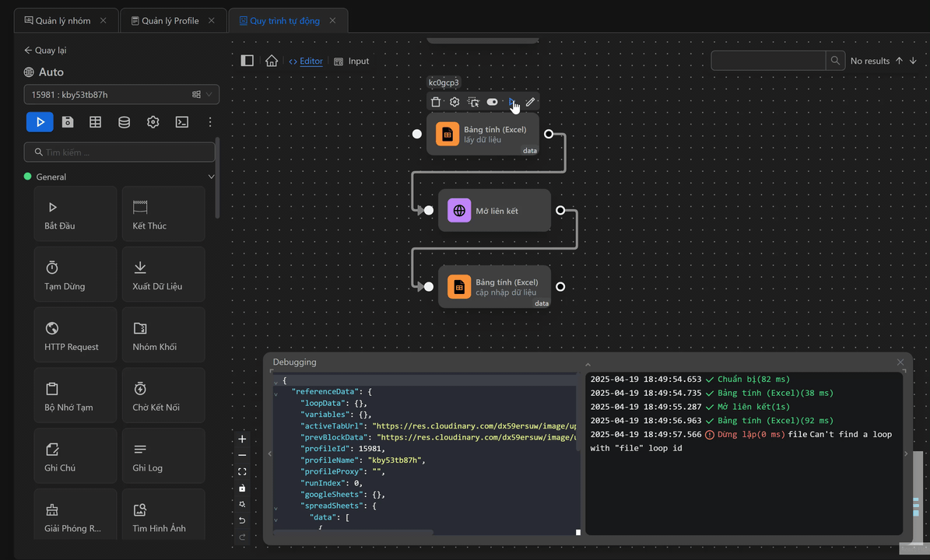This screenshot has height=560, width=930.
Task: Click the Tìm kiếm search field
Action: tap(121, 152)
